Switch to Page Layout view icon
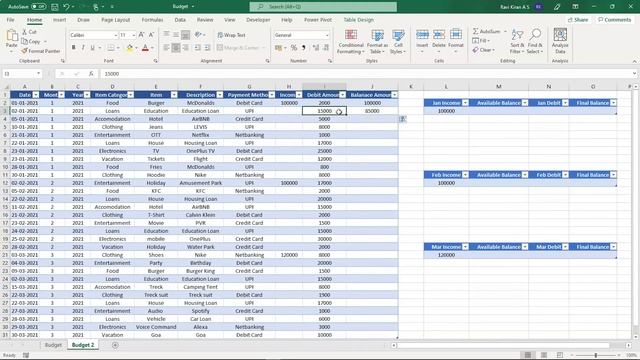This screenshot has width=640, height=360. point(544,355)
